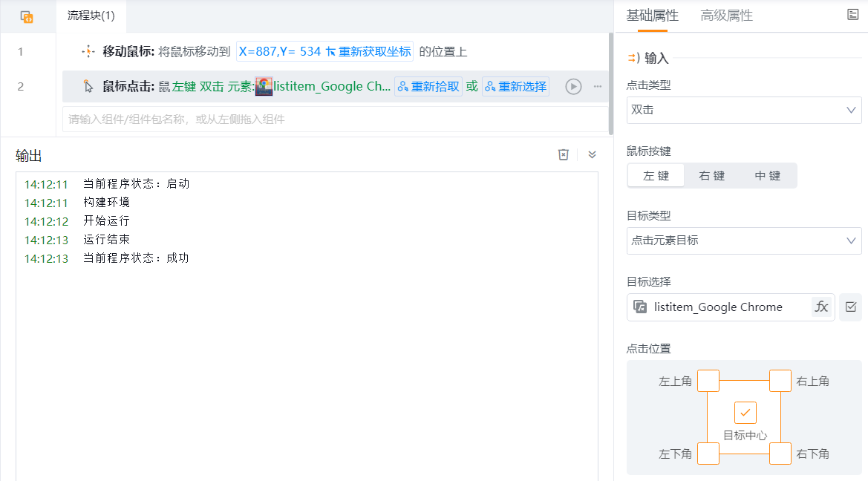The width and height of the screenshot is (868, 481).
Task: Click the Google Chrome element thumbnail in step 2
Action: [x=264, y=87]
